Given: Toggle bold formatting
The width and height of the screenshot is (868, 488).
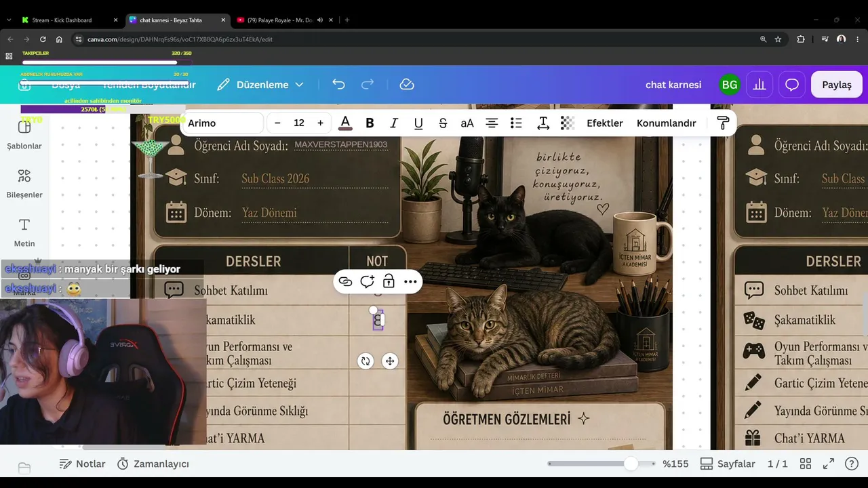Looking at the screenshot, I should tap(370, 123).
